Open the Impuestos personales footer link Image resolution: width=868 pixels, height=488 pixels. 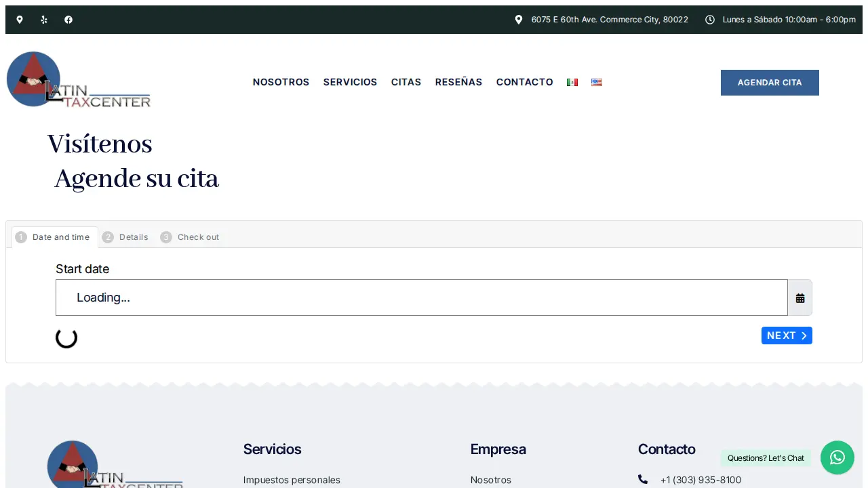pyautogui.click(x=292, y=480)
